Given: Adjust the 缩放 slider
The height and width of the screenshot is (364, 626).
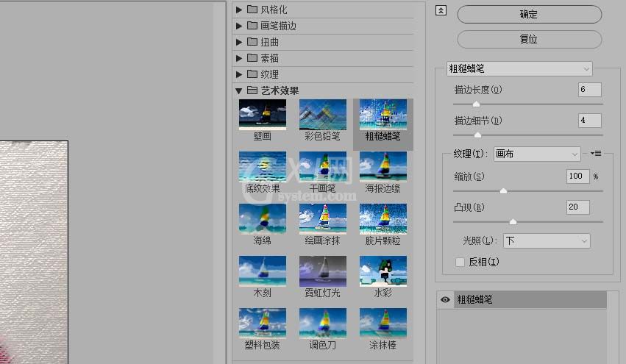Looking at the screenshot, I should [503, 190].
